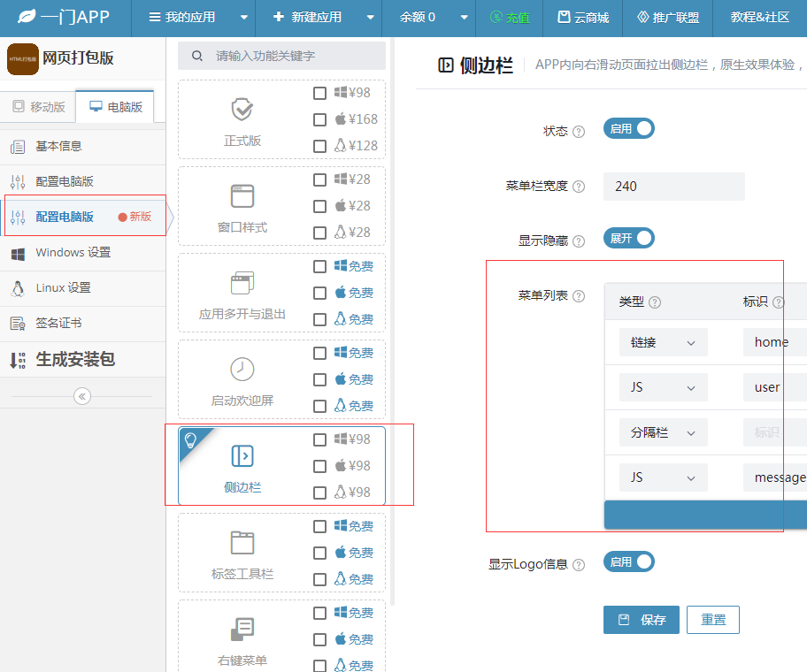
Task: Click the 充值 recharge icon
Action: point(496,18)
